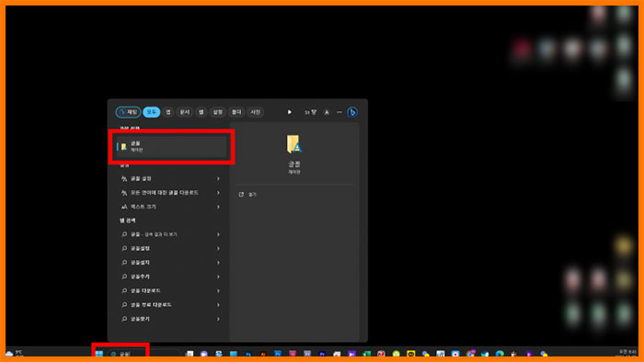The height and width of the screenshot is (362, 644).
Task: Expand chevron beside 글꼴 - 검색 결과 더 보기
Action: click(x=218, y=234)
